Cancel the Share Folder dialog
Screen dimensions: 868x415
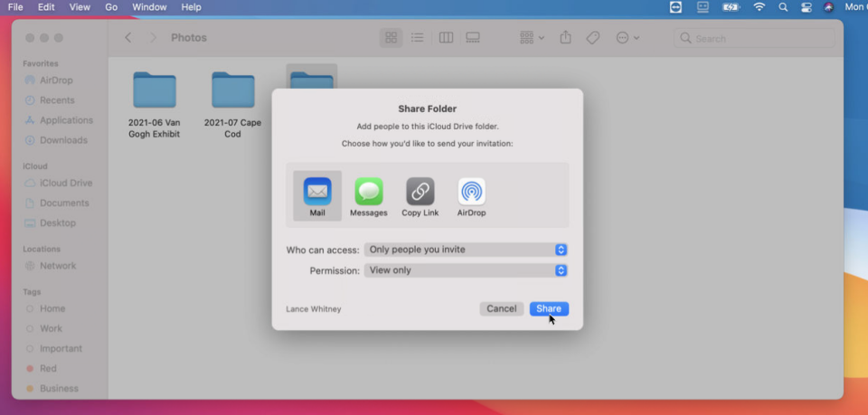click(x=501, y=308)
